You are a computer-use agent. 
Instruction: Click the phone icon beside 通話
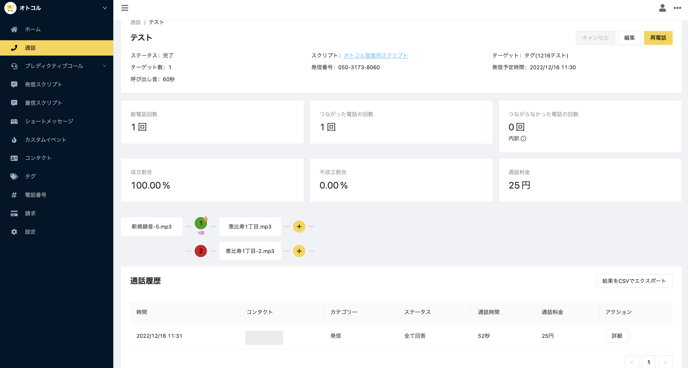[x=14, y=48]
